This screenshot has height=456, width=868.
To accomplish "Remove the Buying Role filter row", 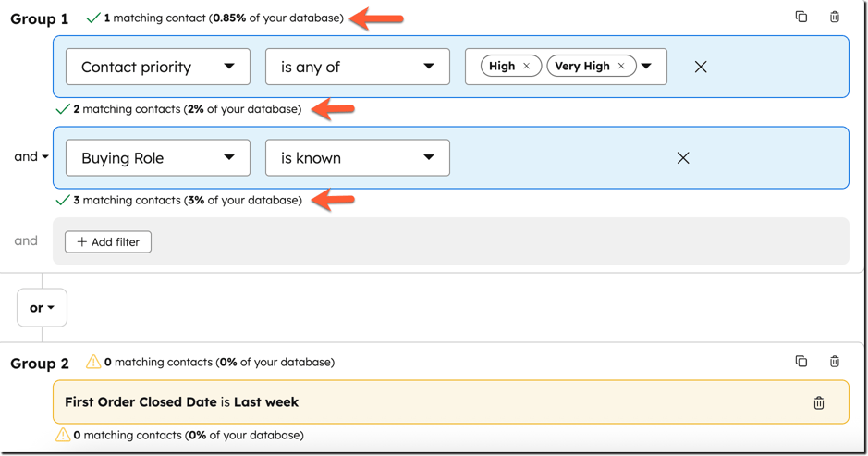I will [x=683, y=158].
